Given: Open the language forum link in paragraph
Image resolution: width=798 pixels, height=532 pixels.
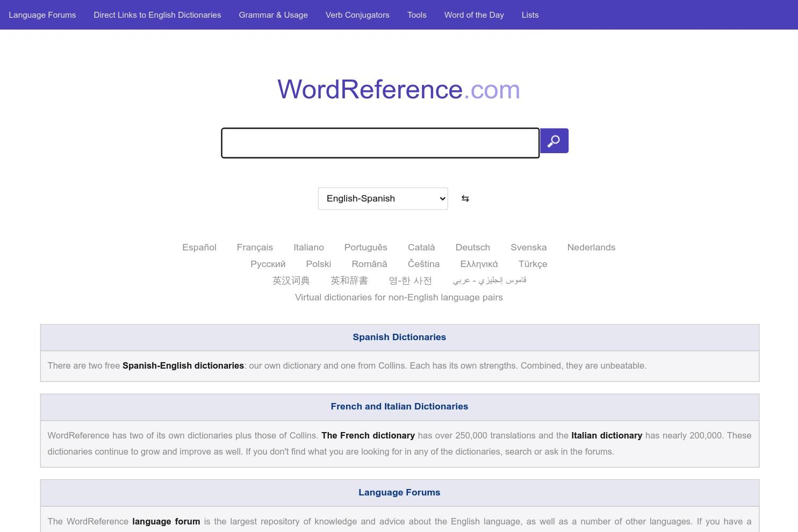Looking at the screenshot, I should (166, 522).
